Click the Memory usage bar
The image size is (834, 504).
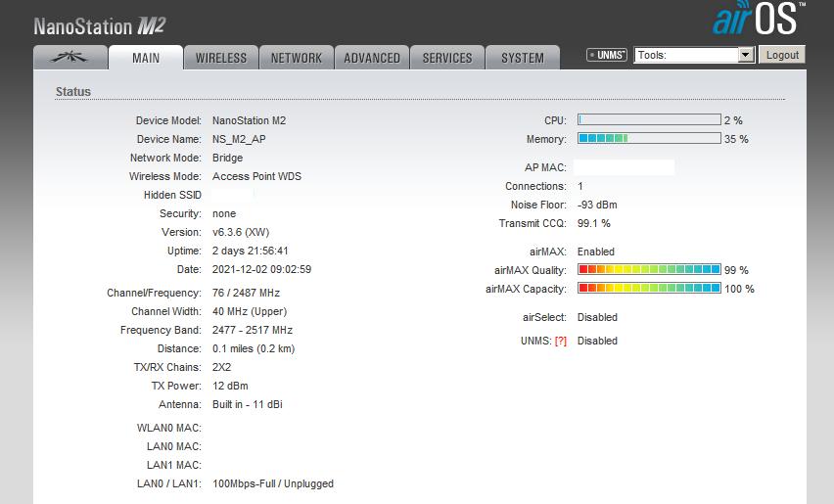(649, 139)
